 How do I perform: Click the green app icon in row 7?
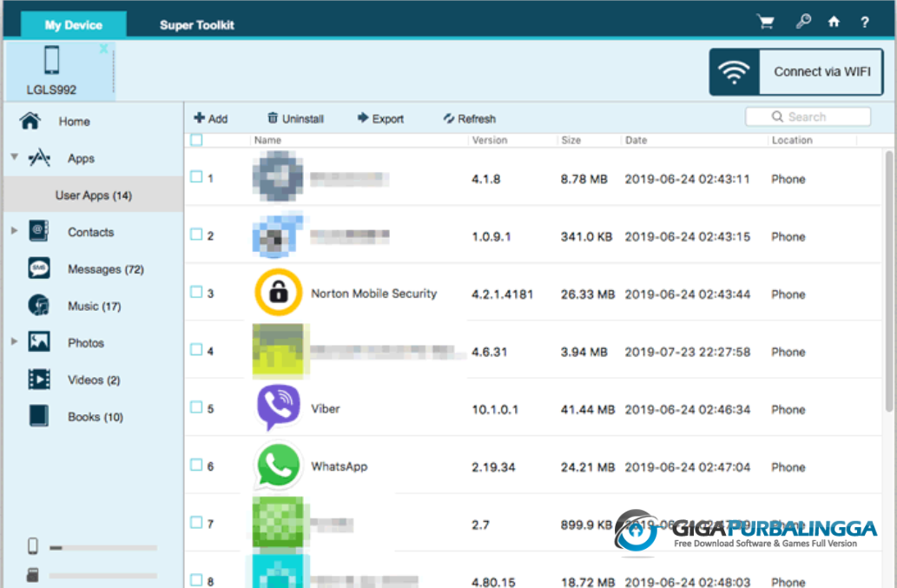click(278, 522)
